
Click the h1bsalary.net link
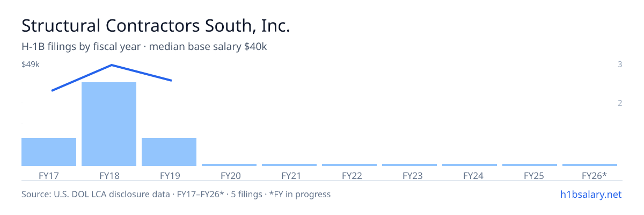pyautogui.click(x=590, y=194)
